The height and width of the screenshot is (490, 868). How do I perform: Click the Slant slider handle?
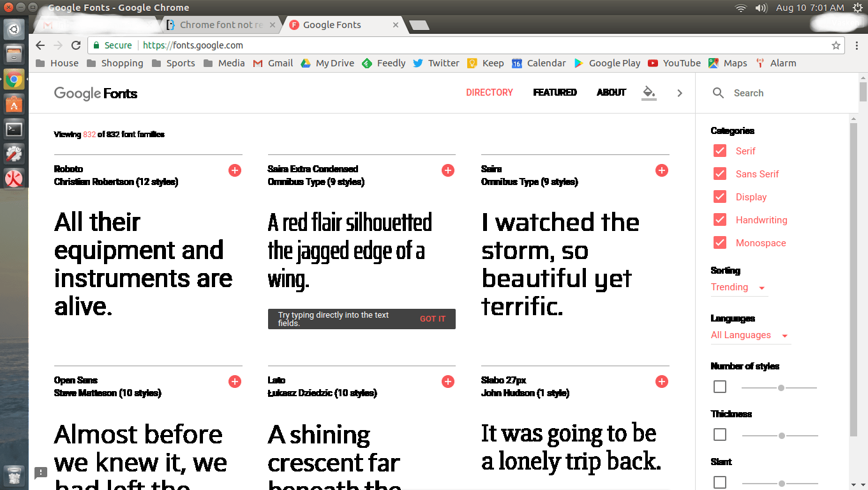pos(781,483)
